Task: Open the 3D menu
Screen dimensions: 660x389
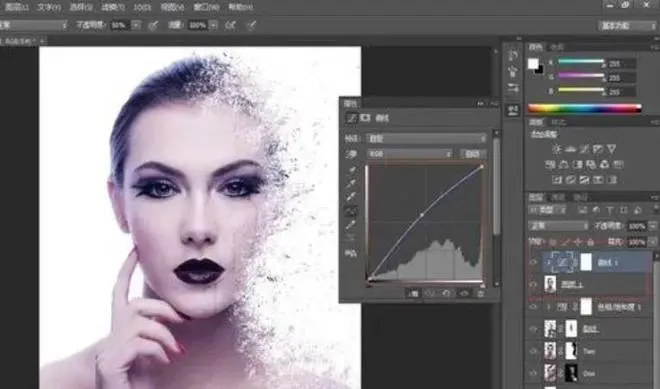Action: pyautogui.click(x=142, y=7)
